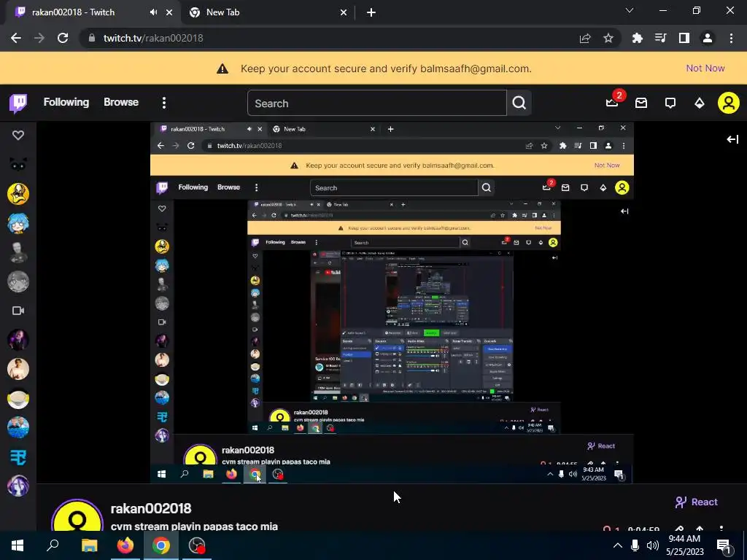
Task: Show hidden system tray icons
Action: point(617,545)
